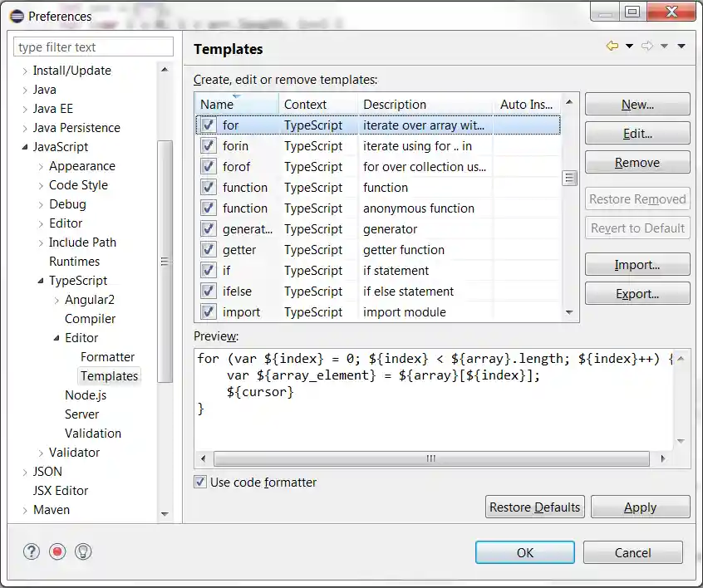Uncheck the getter template checkbox
The height and width of the screenshot is (588, 703).
coord(205,249)
